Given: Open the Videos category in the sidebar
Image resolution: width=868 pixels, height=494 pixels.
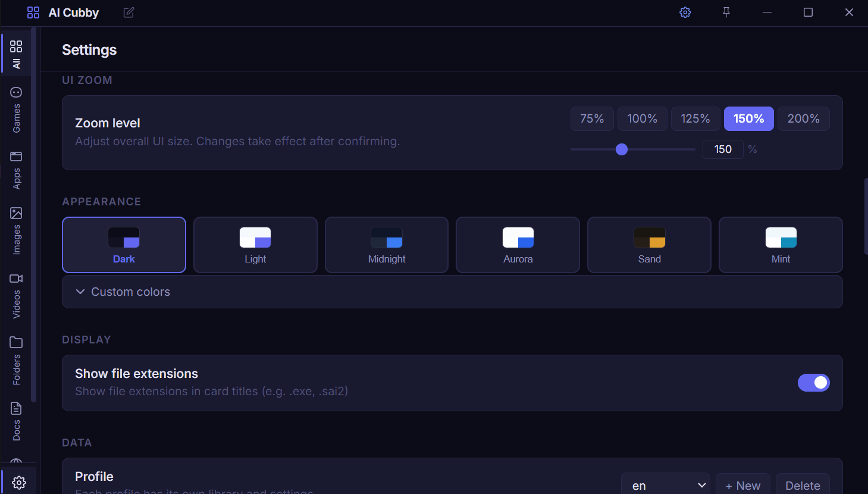Looking at the screenshot, I should (x=16, y=296).
